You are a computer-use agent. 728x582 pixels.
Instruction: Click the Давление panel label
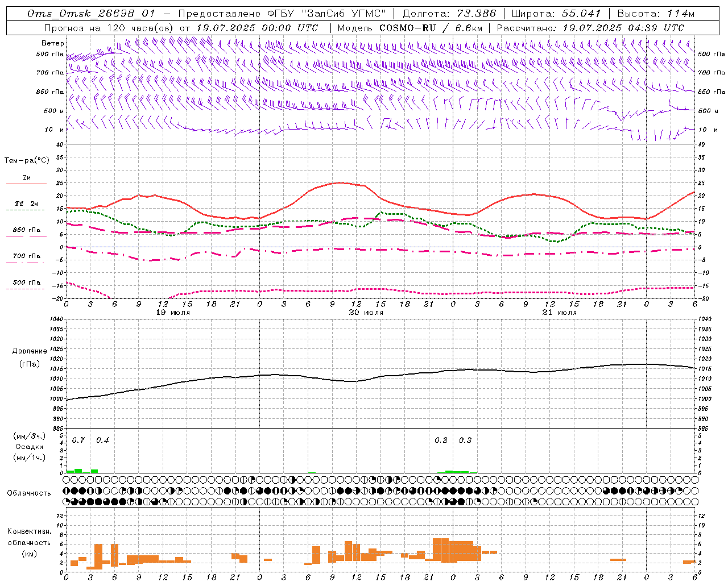coord(30,351)
